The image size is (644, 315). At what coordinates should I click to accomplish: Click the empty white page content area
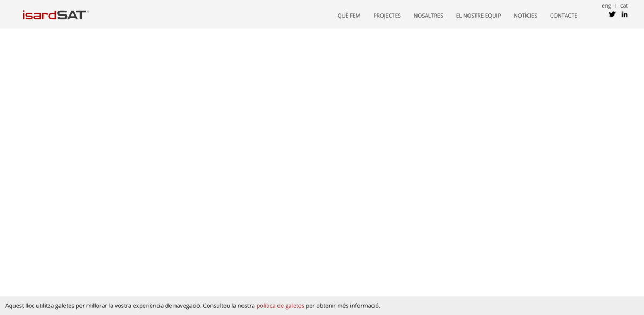tap(322, 161)
